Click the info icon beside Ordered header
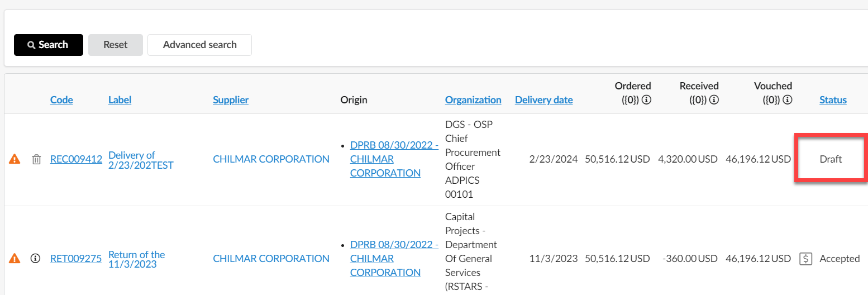This screenshot has width=868, height=295. (x=647, y=100)
